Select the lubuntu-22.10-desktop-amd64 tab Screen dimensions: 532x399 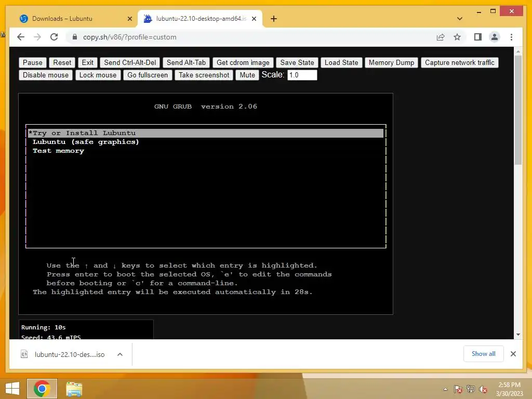click(x=200, y=19)
